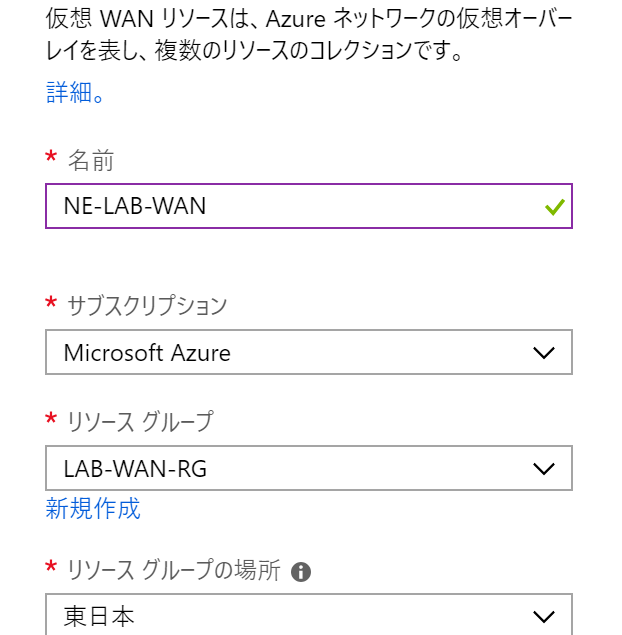Expand the LAB-WAN-RG resource group dropdown
Screen dimensions: 622x635
click(290, 468)
